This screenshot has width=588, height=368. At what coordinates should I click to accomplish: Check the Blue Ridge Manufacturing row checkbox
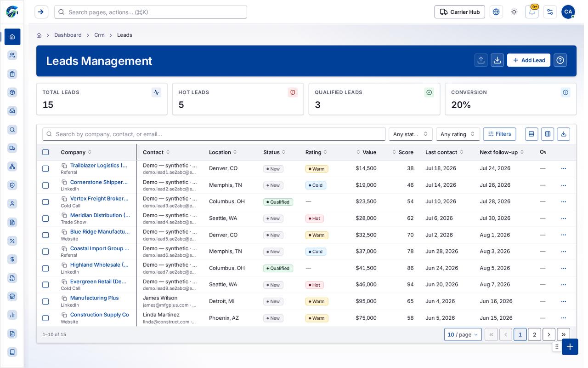pos(45,235)
